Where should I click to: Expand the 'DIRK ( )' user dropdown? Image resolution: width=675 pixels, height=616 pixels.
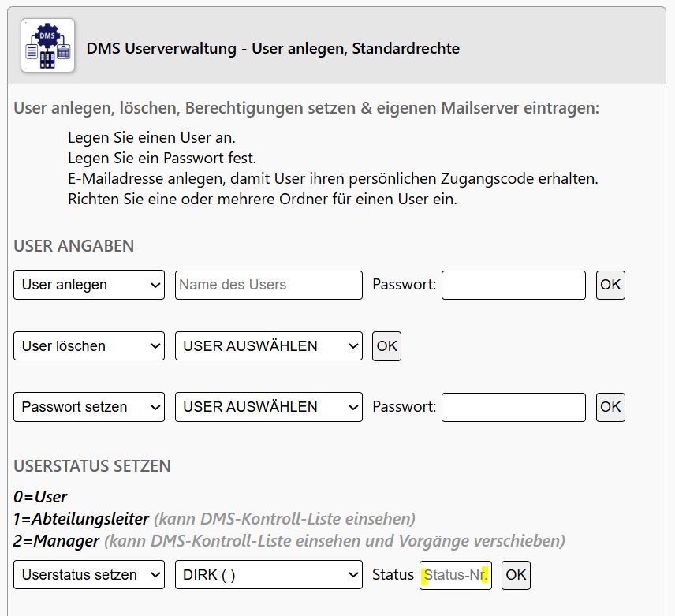(268, 575)
